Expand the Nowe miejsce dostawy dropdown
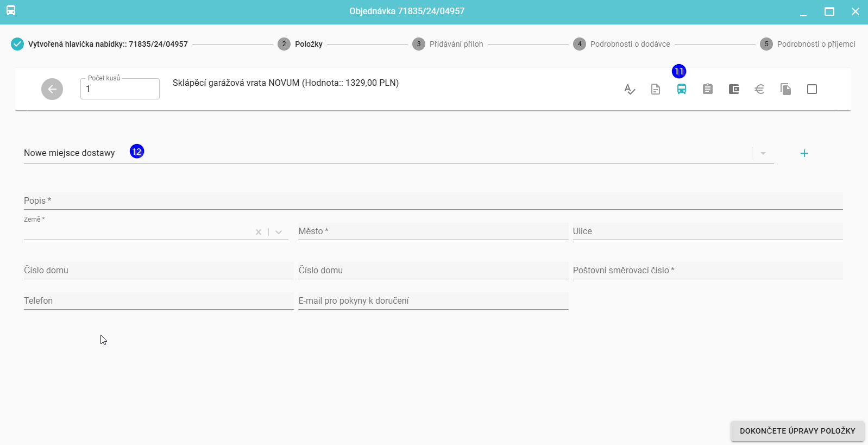 [763, 154]
